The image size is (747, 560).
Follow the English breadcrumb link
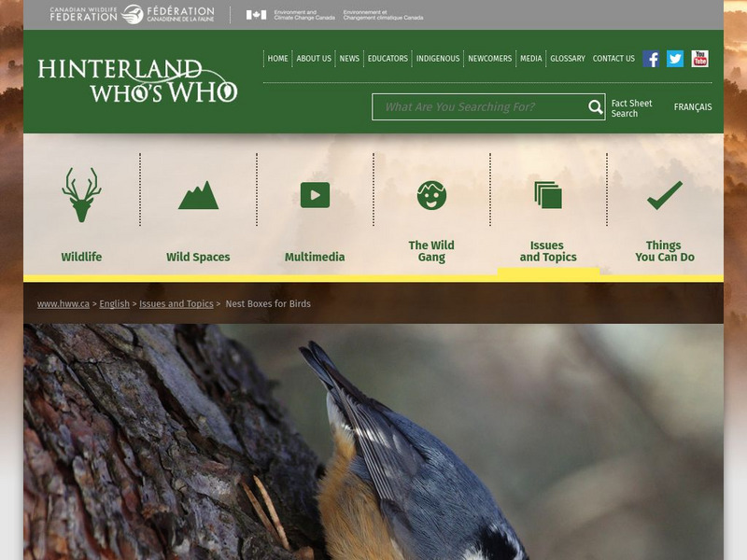pos(114,304)
